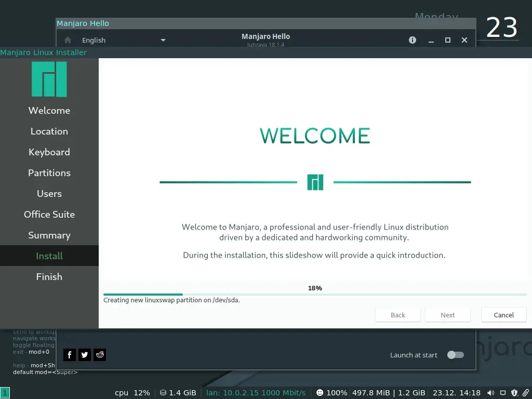The image size is (532, 399).
Task: Click the lan 10.0.2.15 network entry
Action: click(x=256, y=393)
